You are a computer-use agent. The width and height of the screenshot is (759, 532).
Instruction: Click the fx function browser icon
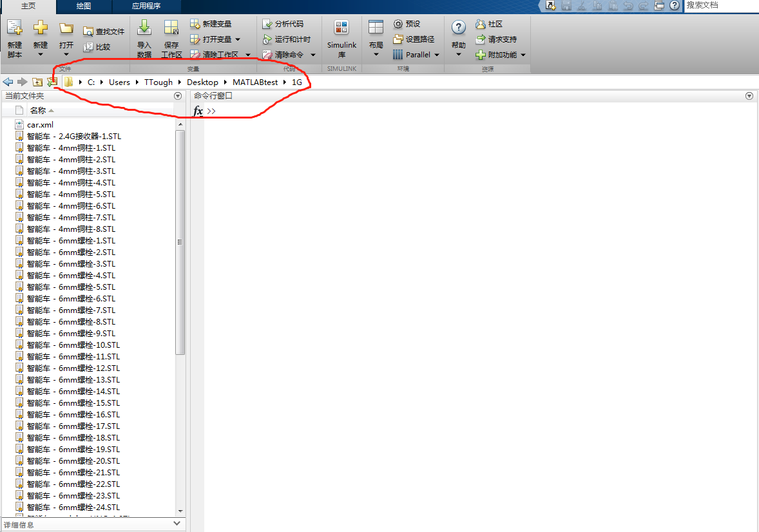198,111
